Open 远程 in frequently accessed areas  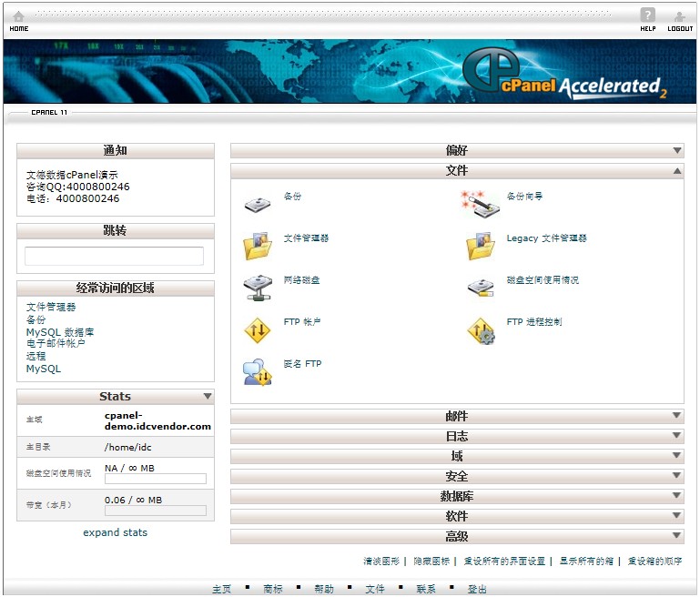[36, 356]
